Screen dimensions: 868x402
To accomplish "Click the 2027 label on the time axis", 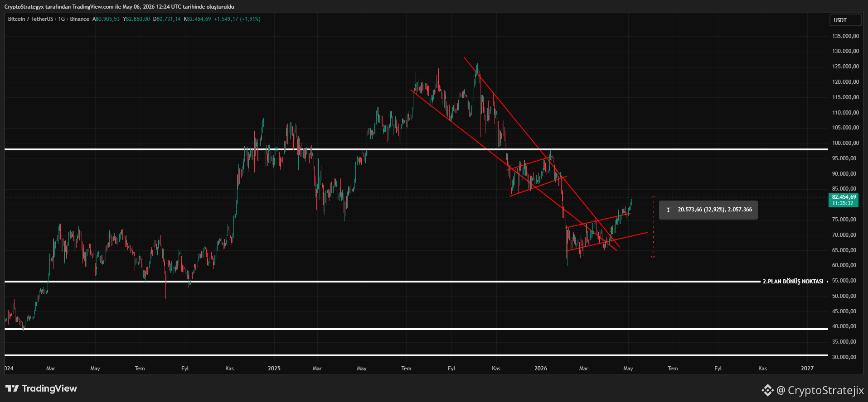I will [x=807, y=368].
